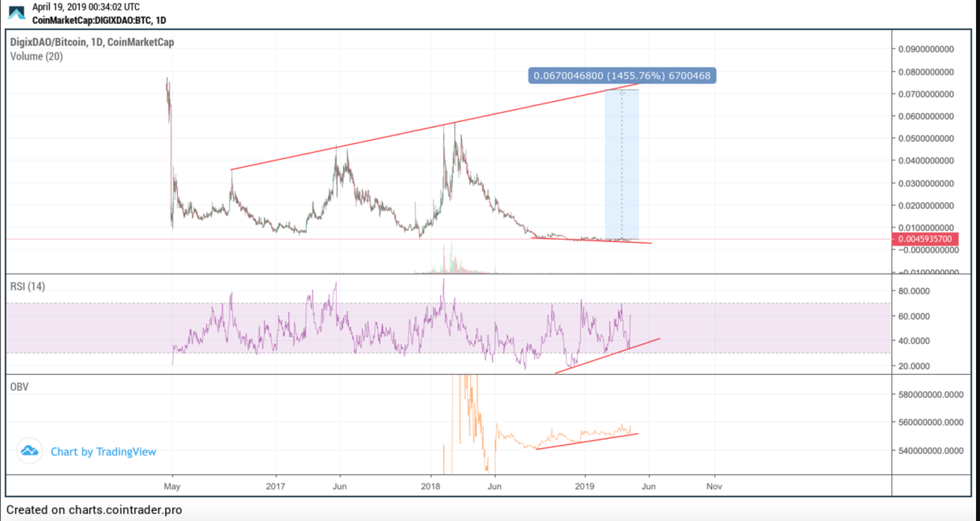
Task: Click the CoinMarketCap:DIGIXDAO:BTC, 1D header text
Action: click(x=99, y=20)
